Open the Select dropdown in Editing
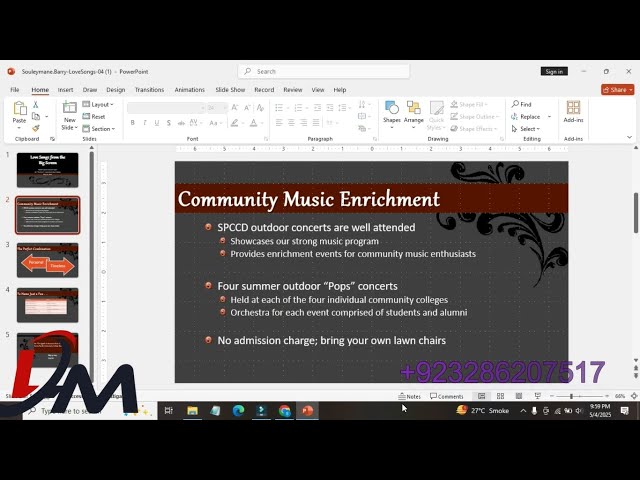The height and width of the screenshot is (480, 640). [x=526, y=129]
